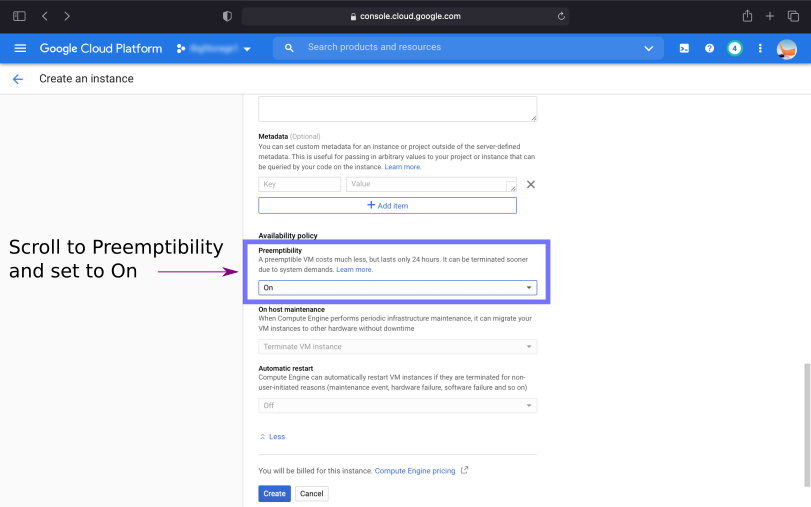The image size is (811, 507).
Task: Remove metadata row with X icon
Action: pos(531,184)
